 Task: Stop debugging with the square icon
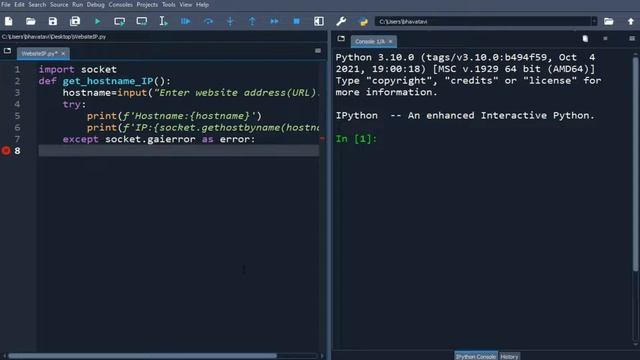tap(297, 21)
